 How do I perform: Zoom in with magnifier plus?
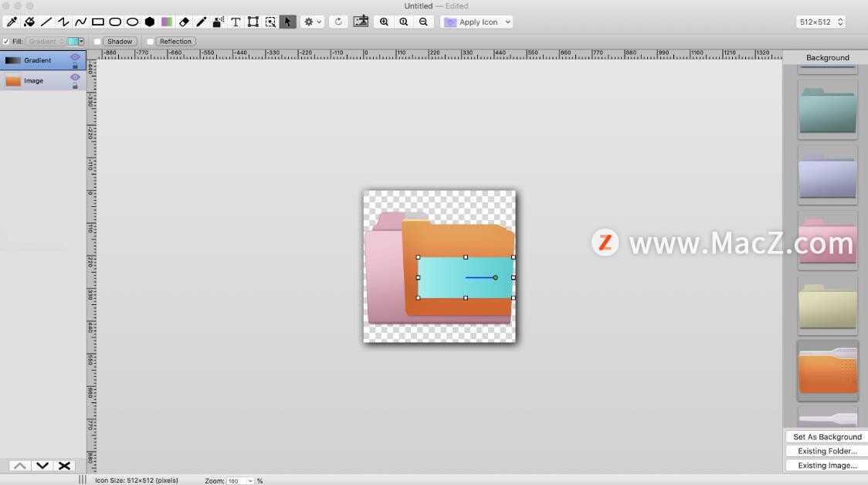(x=384, y=22)
